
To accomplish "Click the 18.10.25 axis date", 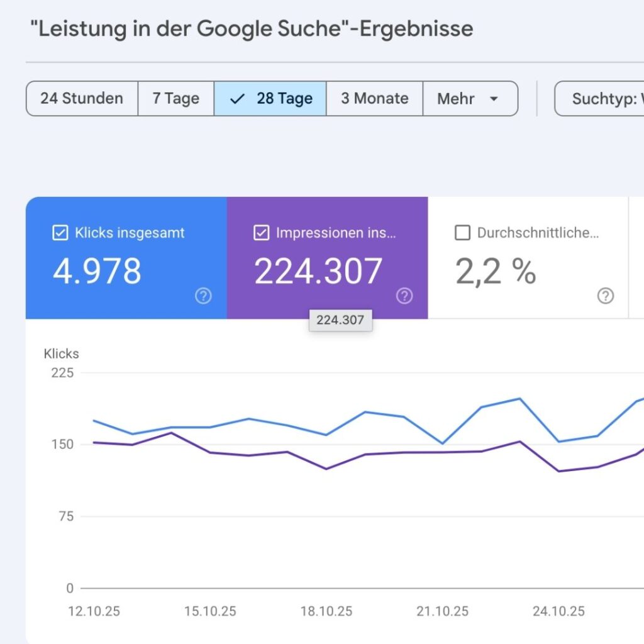I will pos(326,611).
